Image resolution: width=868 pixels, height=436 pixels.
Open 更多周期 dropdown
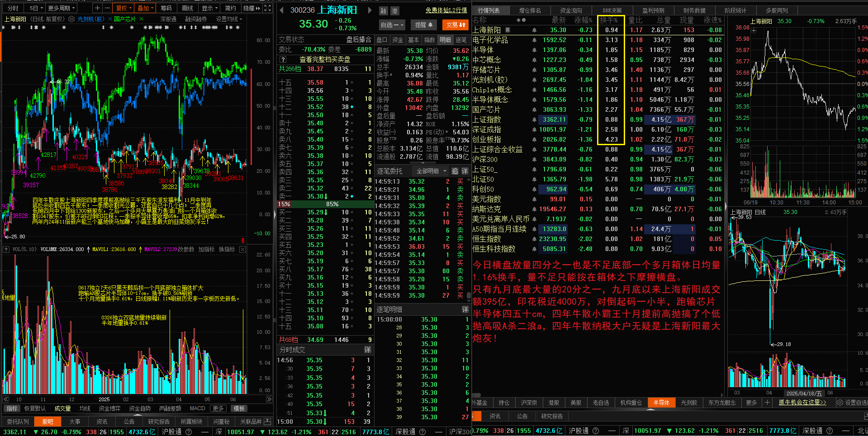[62, 8]
